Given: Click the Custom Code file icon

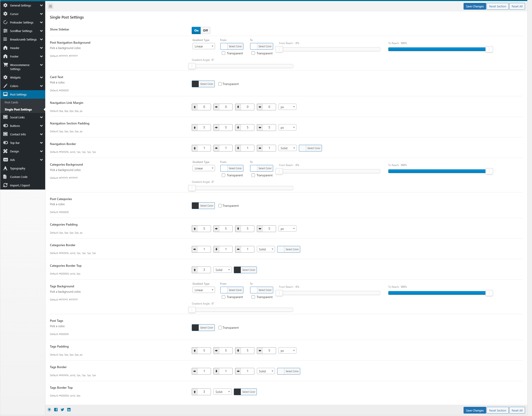Looking at the screenshot, I should click(x=5, y=177).
